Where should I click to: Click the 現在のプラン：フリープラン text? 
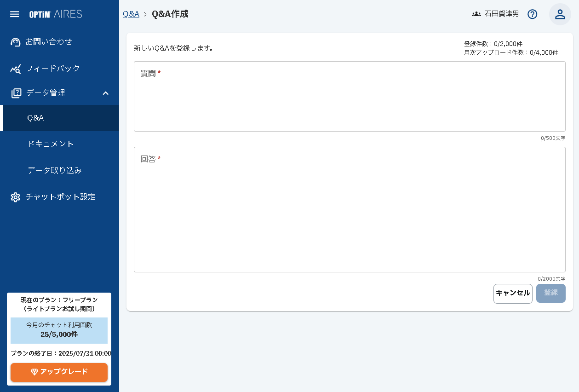pos(59,300)
